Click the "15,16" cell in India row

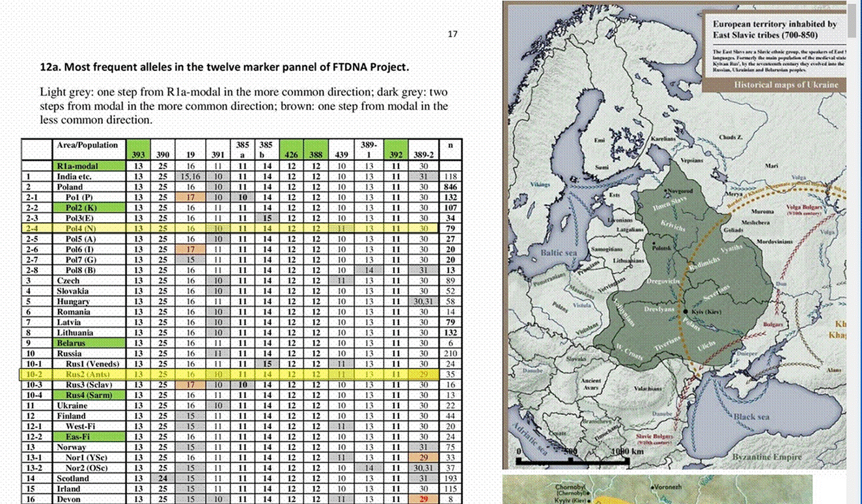point(189,176)
